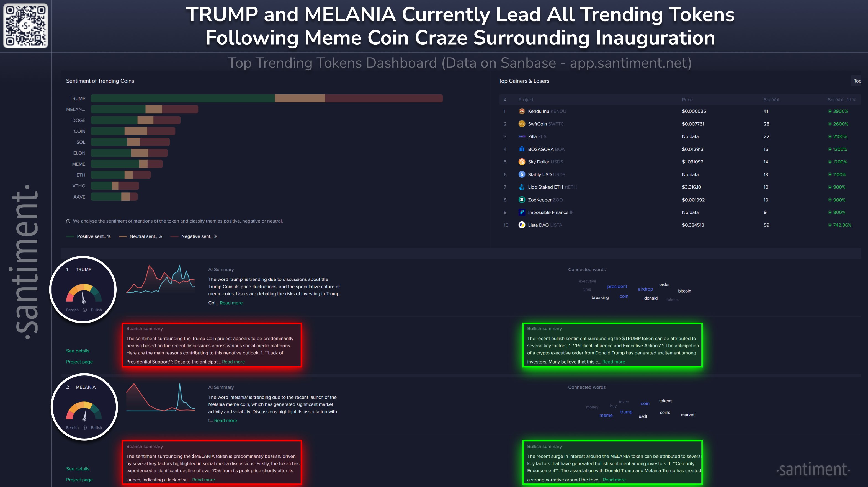Screen dimensions: 868x487
Task: Toggle the Positive sent. legend item
Action: point(89,236)
